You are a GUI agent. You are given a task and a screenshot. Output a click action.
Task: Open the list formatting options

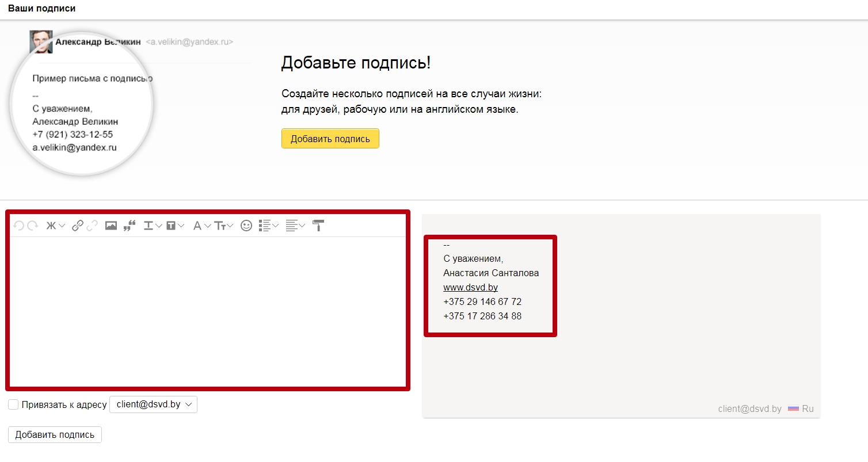(x=268, y=226)
